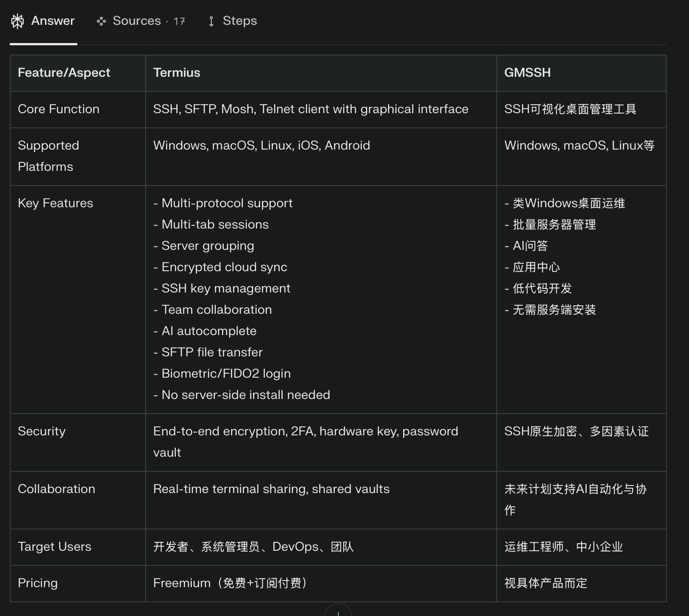689x616 pixels.
Task: Click the Security row label
Action: point(42,431)
